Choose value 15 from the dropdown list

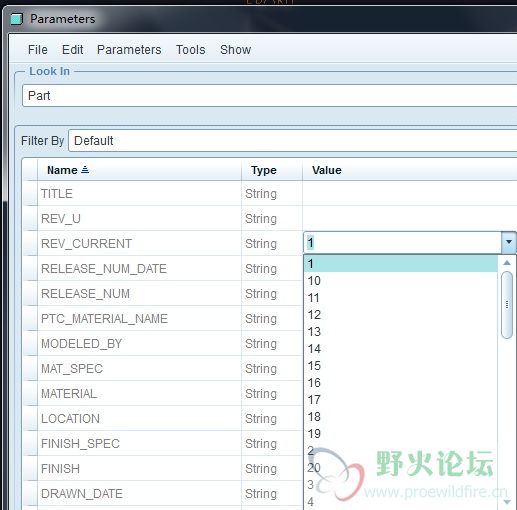[401, 366]
